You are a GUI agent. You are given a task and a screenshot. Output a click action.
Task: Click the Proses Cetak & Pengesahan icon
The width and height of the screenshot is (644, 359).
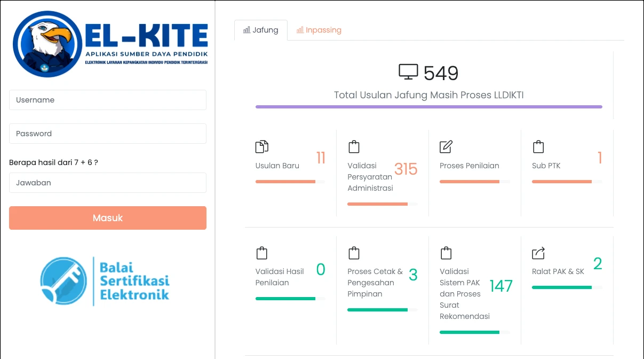(x=354, y=253)
